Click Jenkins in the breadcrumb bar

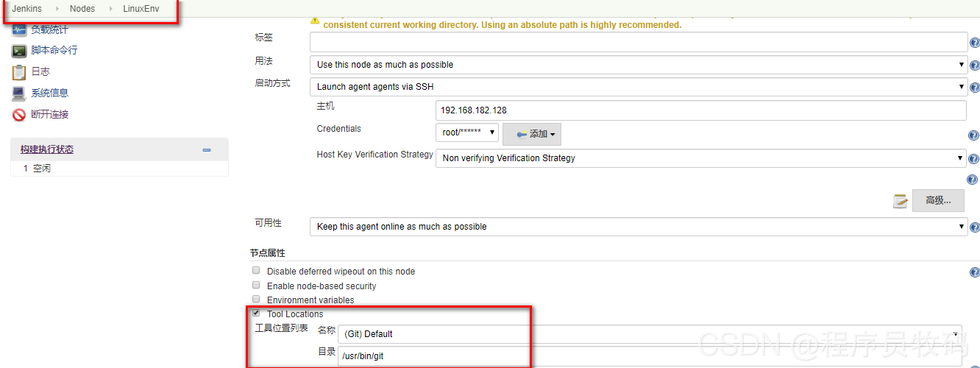point(26,9)
